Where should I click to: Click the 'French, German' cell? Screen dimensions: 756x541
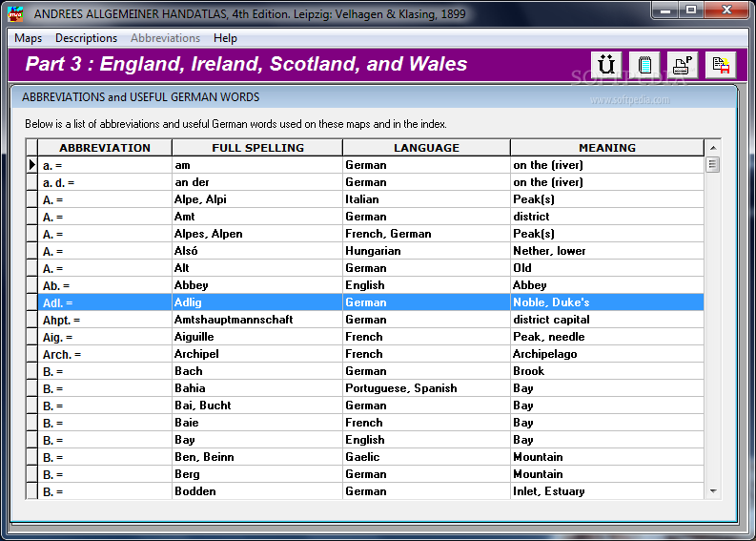click(426, 234)
